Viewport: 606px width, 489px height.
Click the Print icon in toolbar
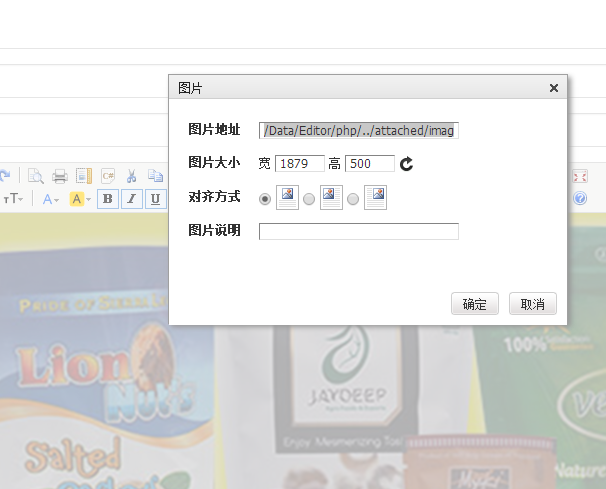(60, 176)
